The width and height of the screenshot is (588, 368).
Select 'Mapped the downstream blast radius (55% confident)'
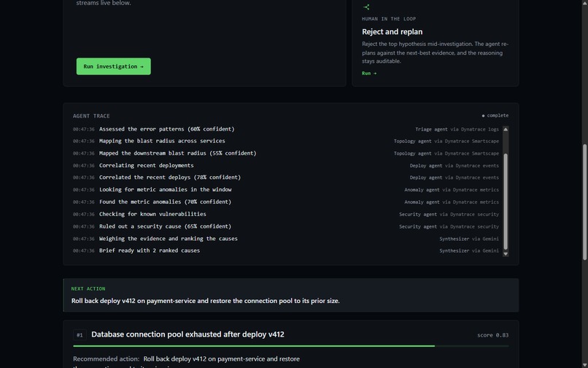pyautogui.click(x=177, y=153)
